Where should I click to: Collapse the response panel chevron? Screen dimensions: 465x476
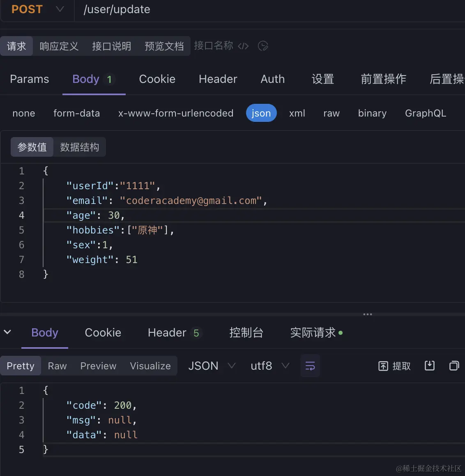point(7,332)
